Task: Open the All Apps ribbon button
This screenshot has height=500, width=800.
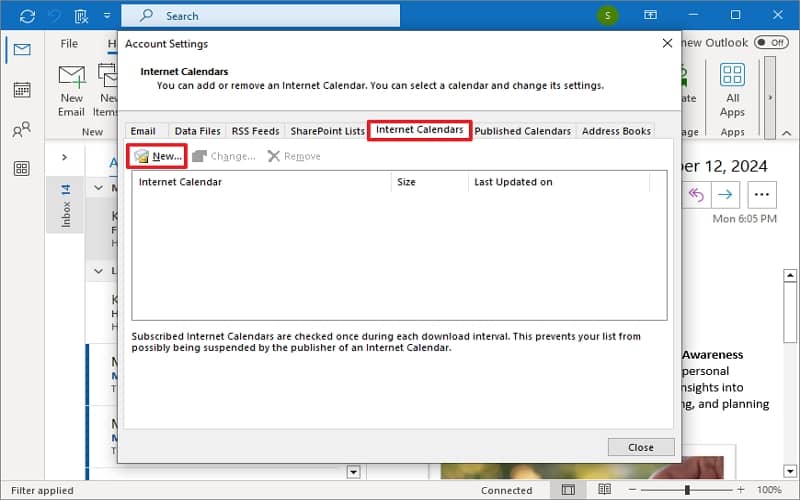Action: [732, 91]
